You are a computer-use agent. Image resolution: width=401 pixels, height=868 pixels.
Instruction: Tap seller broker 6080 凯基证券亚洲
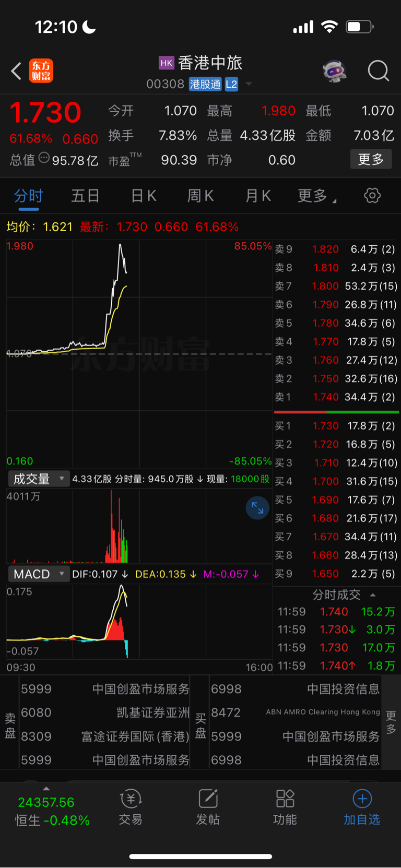pyautogui.click(x=105, y=713)
